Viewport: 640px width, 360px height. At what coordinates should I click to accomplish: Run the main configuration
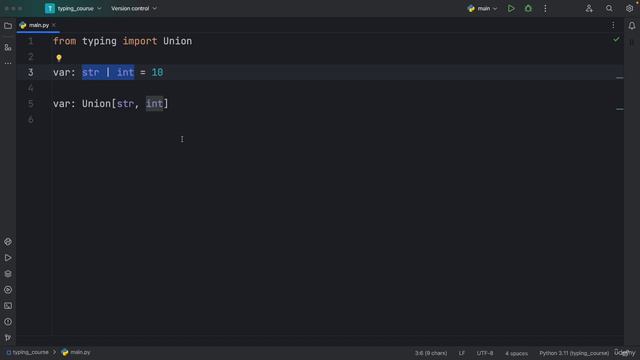511,8
